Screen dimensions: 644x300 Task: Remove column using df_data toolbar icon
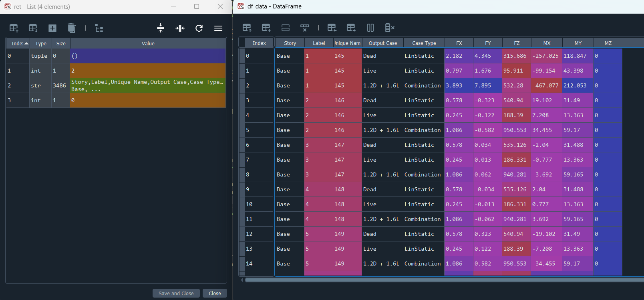pos(390,28)
